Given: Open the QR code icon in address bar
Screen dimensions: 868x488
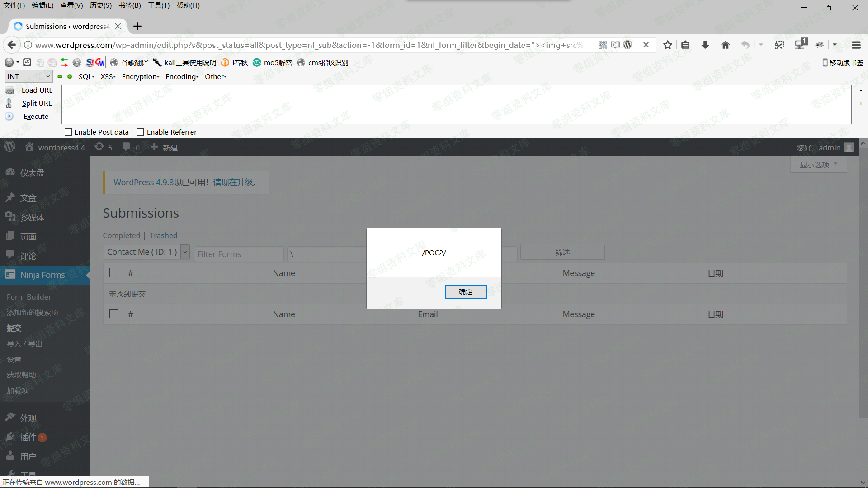Looking at the screenshot, I should click(602, 45).
